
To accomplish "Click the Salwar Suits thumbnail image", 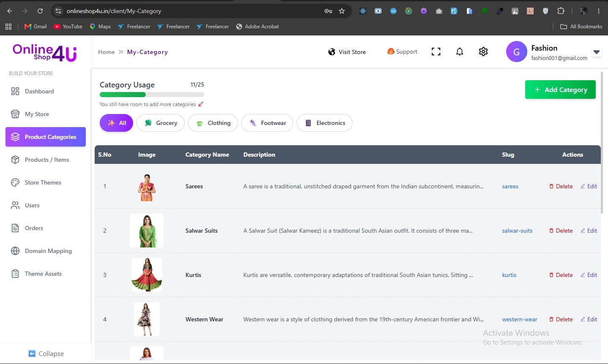I will [x=147, y=231].
